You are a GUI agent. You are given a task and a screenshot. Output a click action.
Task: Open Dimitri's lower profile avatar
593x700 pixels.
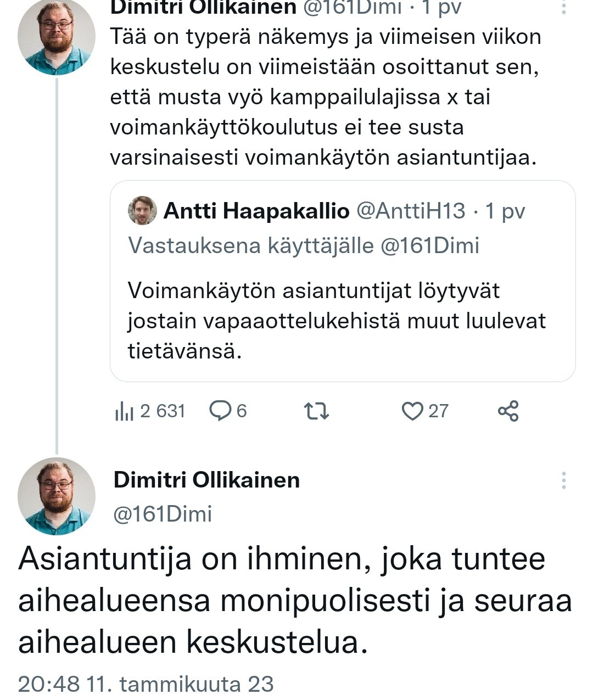pos(57,496)
